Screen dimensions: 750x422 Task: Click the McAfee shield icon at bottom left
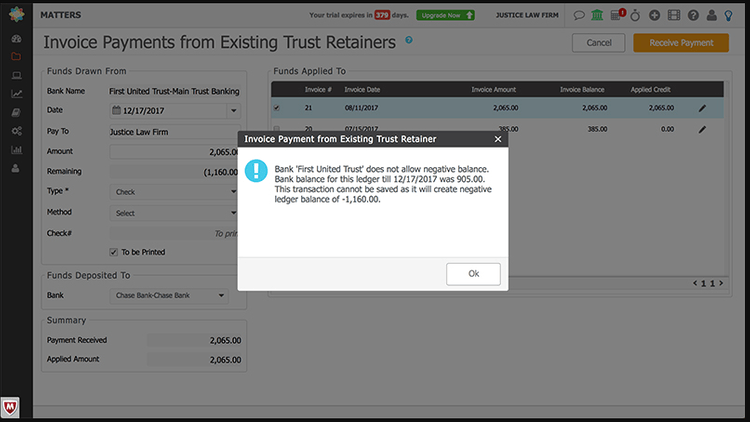point(10,408)
